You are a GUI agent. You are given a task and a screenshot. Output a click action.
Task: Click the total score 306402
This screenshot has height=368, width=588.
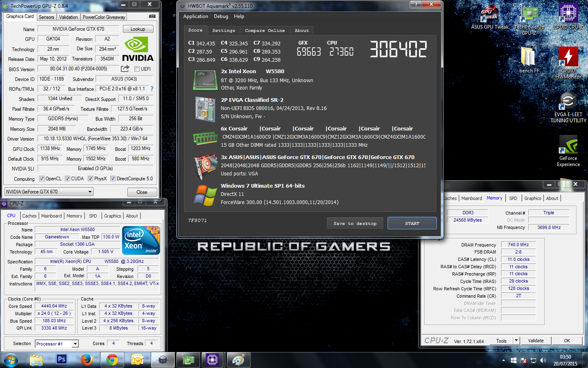click(x=398, y=49)
